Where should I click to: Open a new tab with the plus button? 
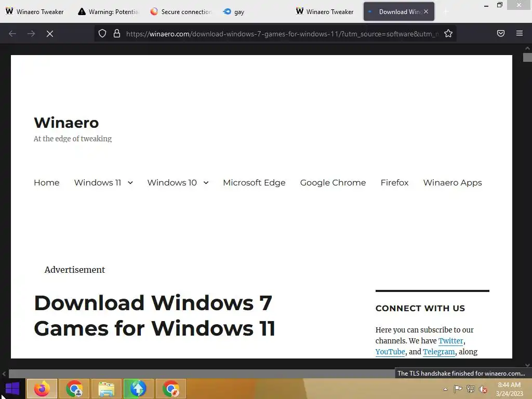pos(446,12)
